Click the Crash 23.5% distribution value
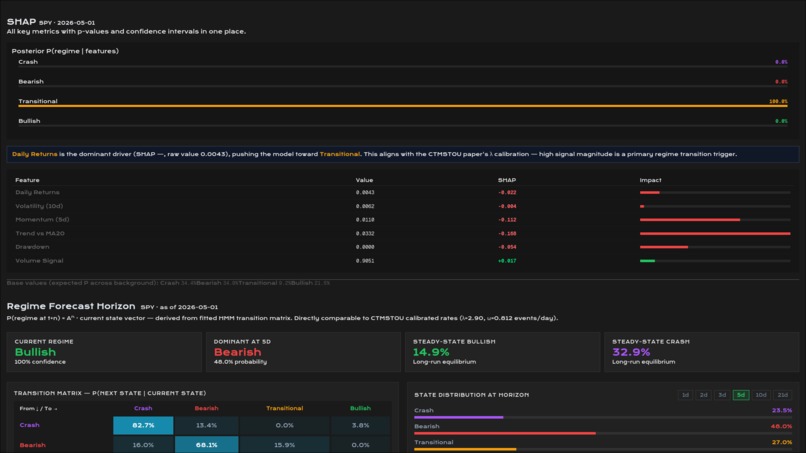This screenshot has height=453, width=806. coord(781,410)
